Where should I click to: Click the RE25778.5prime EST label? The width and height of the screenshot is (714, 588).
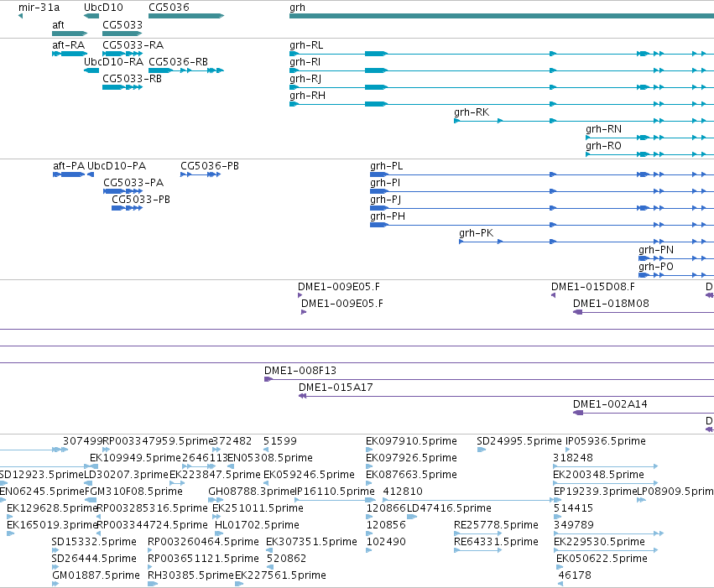click(497, 526)
